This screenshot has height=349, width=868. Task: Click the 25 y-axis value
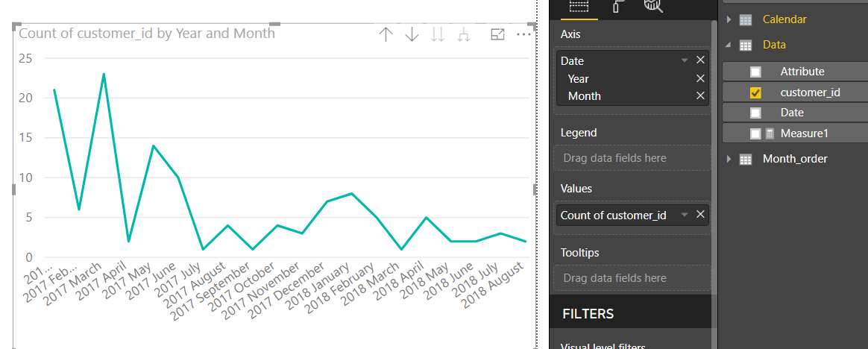(25, 58)
